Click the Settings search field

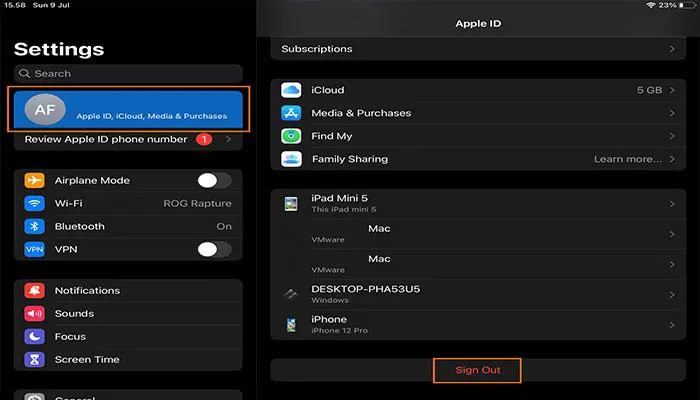[128, 73]
